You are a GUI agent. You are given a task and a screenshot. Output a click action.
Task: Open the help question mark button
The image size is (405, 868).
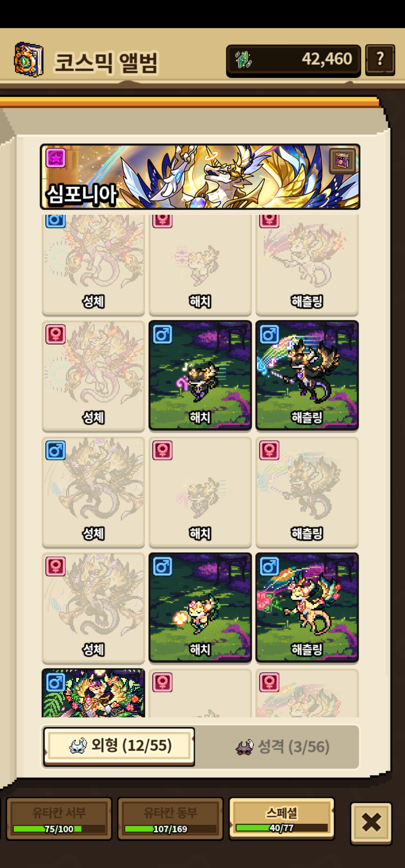click(x=380, y=60)
